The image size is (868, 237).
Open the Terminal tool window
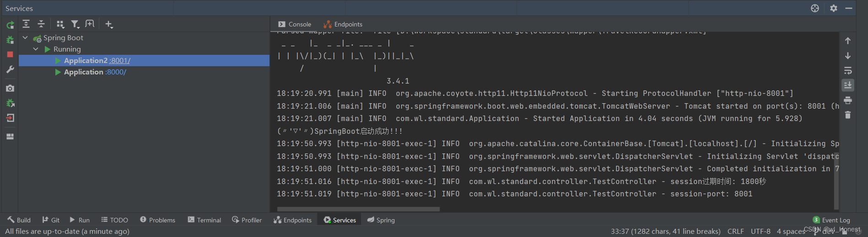204,220
